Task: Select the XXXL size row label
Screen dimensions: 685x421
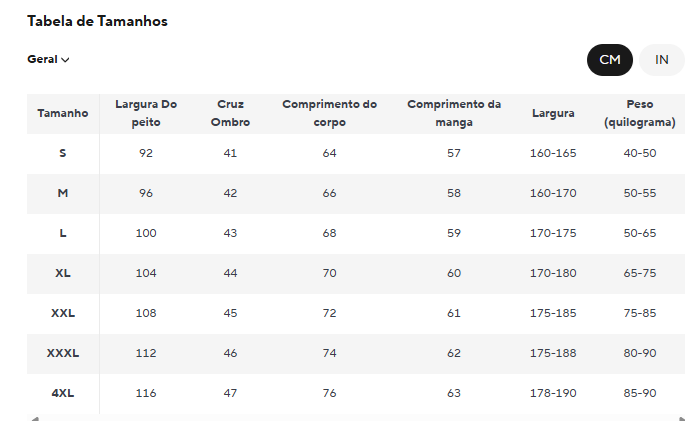Action: 63,353
